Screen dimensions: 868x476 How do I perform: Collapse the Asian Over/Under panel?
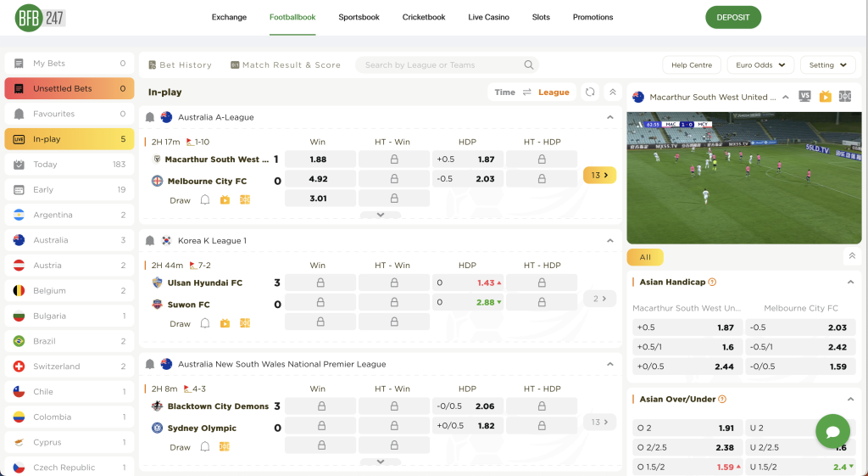850,399
